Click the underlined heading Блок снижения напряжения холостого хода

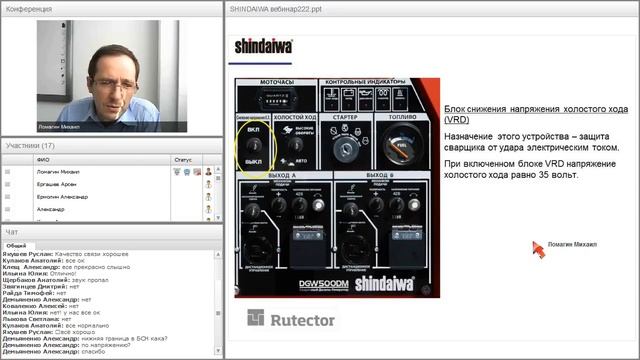click(536, 114)
